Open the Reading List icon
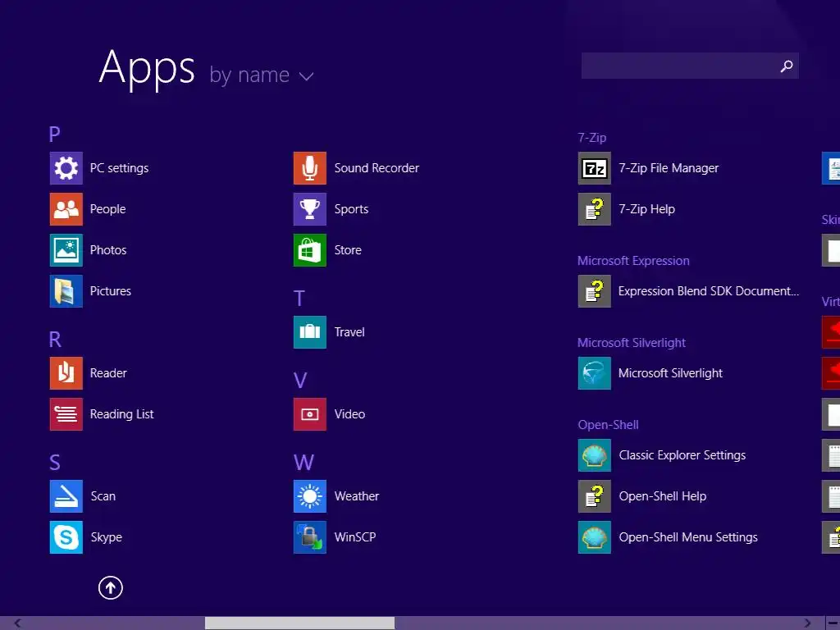This screenshot has width=840, height=630. point(66,414)
